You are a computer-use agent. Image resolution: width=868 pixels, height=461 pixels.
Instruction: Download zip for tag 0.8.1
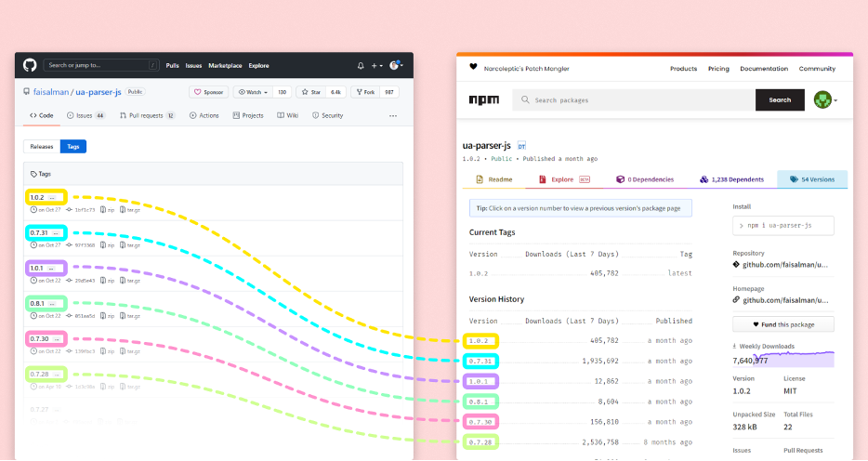108,316
